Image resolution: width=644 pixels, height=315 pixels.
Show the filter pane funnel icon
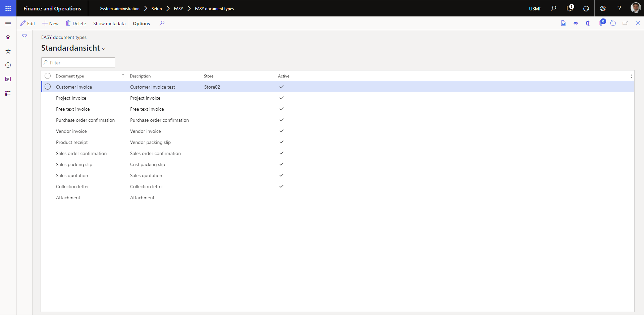[24, 37]
